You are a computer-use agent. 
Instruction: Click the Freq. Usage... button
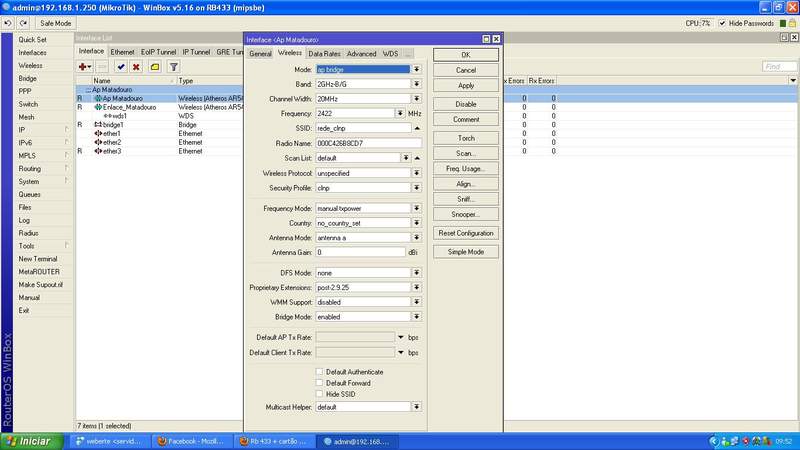466,168
